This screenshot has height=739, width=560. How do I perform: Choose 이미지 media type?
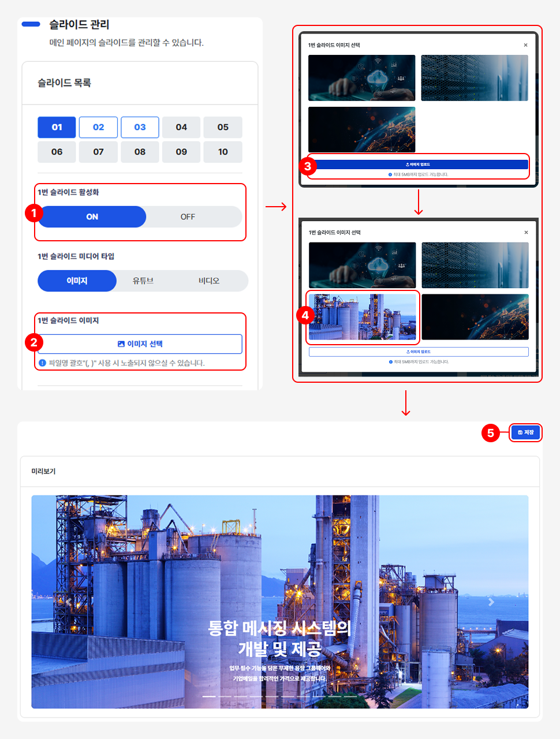(x=77, y=281)
